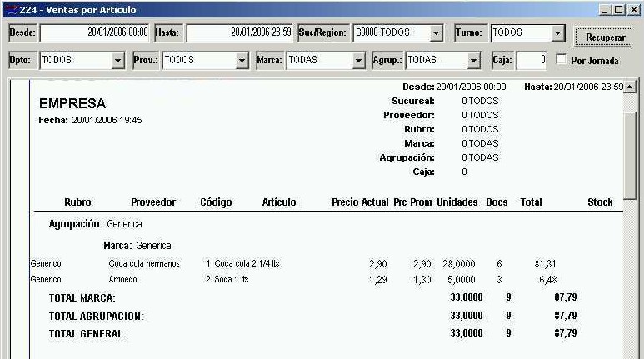Screen dimensions: 644x359
Task: Expand the Agrup. dropdown
Action: coord(474,61)
